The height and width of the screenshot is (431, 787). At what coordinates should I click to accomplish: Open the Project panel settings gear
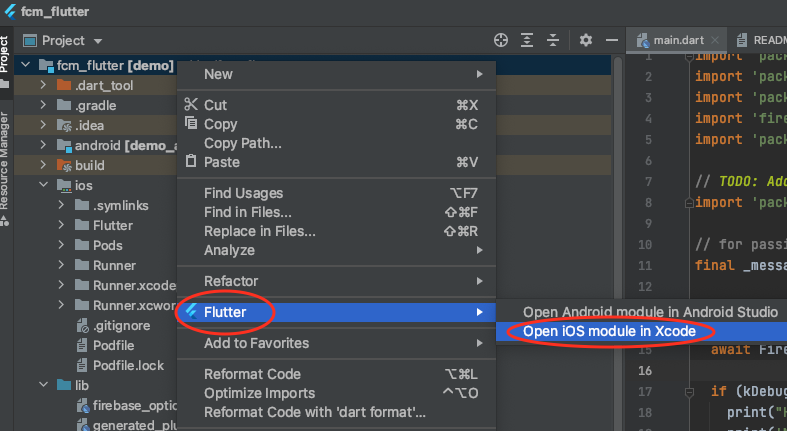tap(586, 40)
